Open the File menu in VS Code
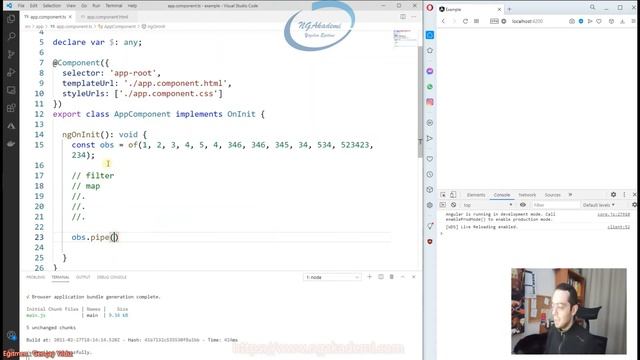This screenshot has width=640, height=360. pos(21,6)
